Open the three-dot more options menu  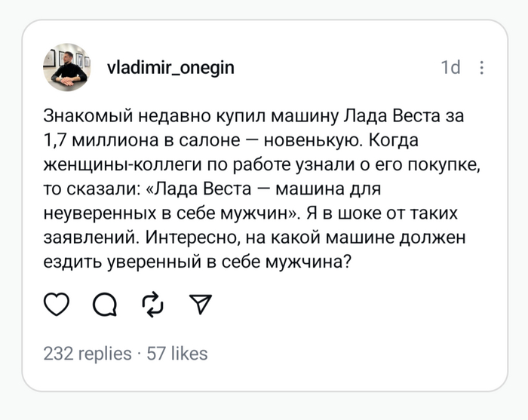482,68
